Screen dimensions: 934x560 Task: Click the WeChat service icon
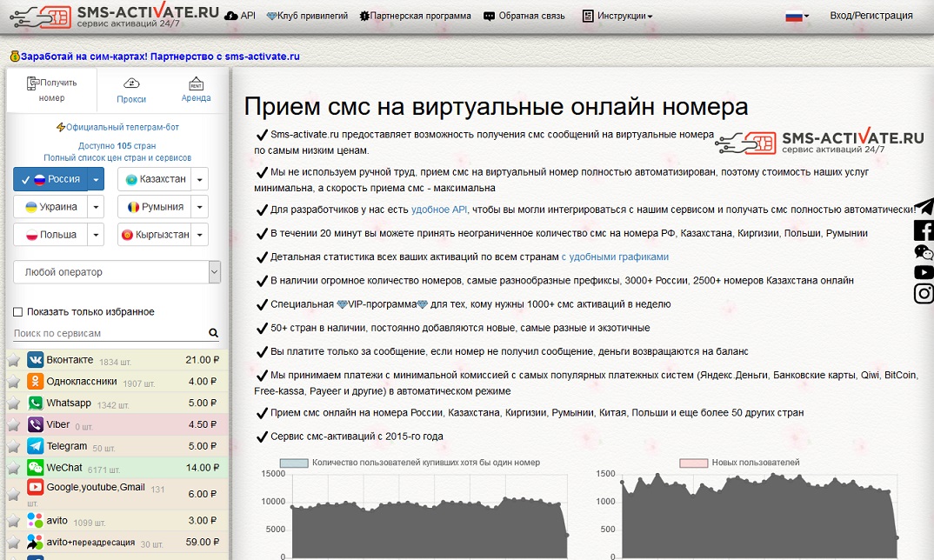[35, 468]
